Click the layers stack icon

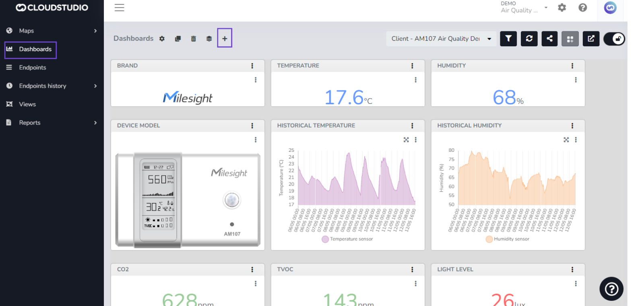pyautogui.click(x=209, y=39)
